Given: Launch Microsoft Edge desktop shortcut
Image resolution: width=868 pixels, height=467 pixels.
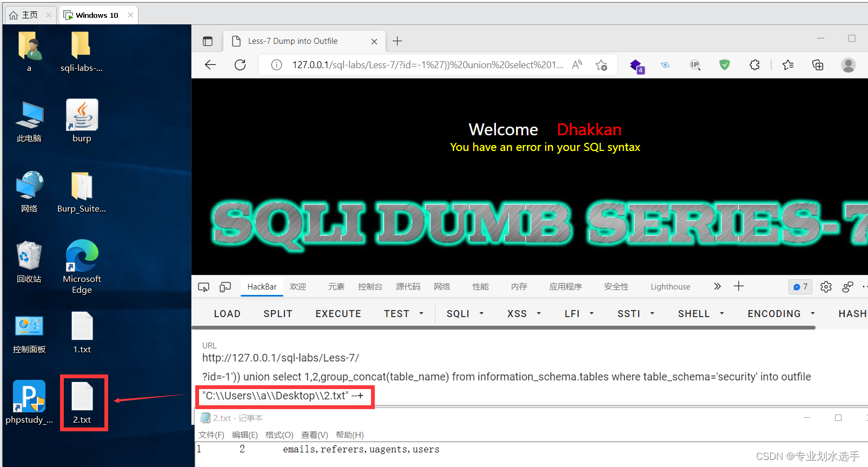Looking at the screenshot, I should [82, 266].
